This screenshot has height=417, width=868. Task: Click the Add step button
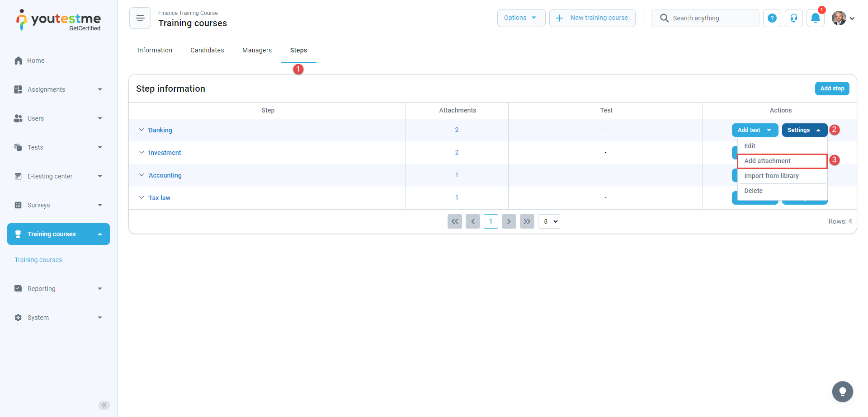click(832, 89)
